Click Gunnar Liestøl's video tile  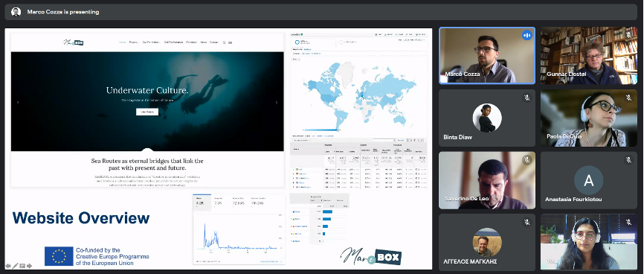pyautogui.click(x=588, y=56)
